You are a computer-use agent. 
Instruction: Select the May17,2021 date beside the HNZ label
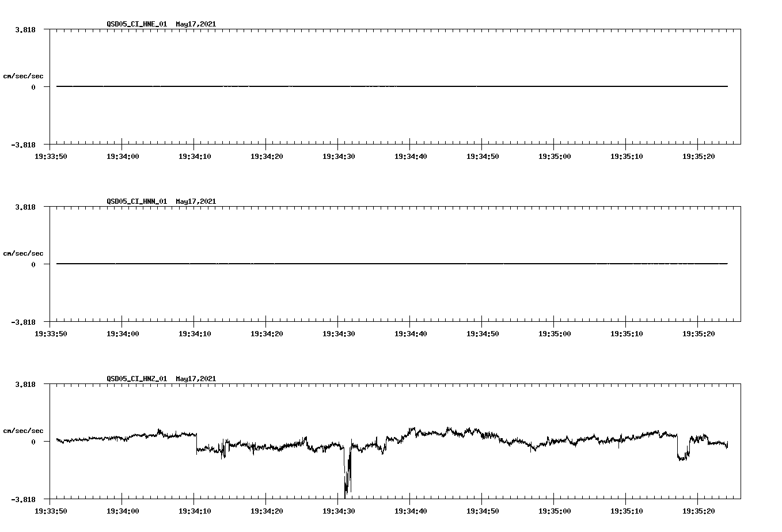[x=195, y=379]
